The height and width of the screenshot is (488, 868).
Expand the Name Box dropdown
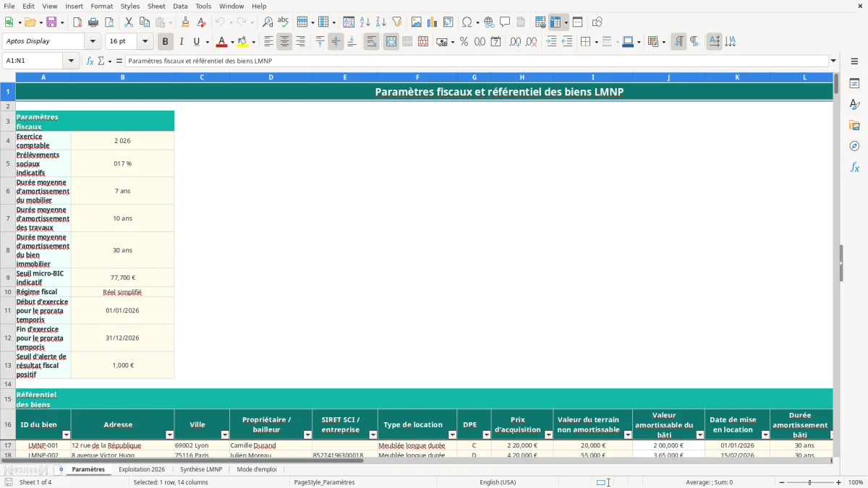72,61
